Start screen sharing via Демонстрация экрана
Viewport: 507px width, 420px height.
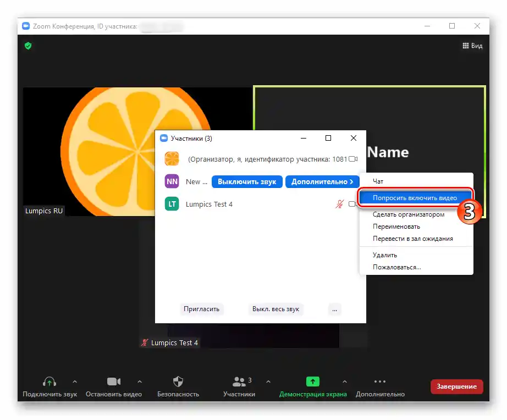point(312,381)
